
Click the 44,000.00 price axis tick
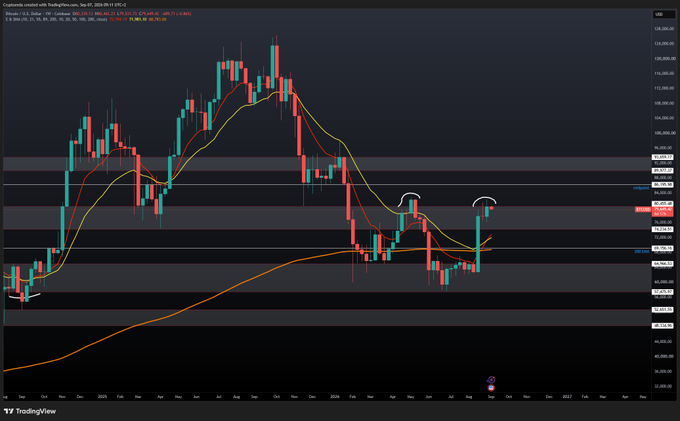[664, 342]
